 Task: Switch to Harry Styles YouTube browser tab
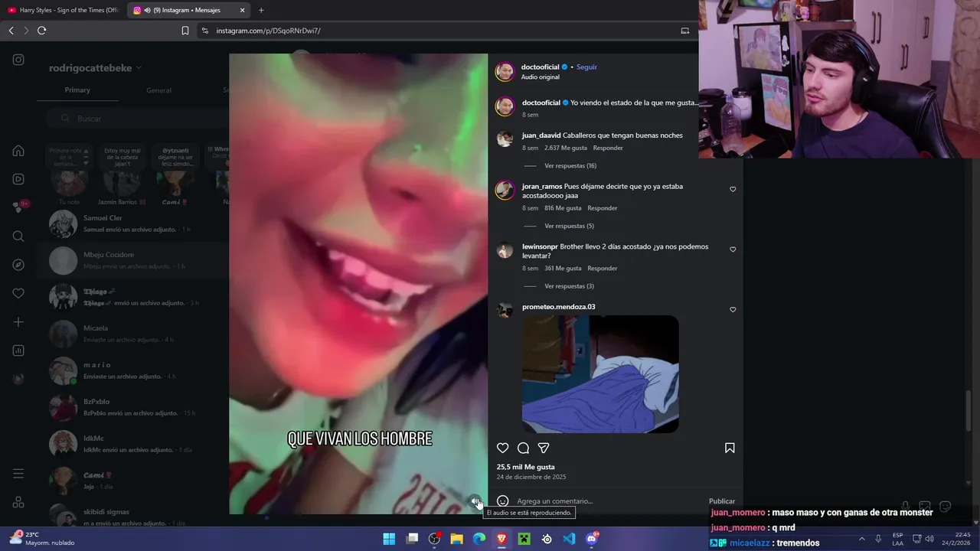coord(63,10)
